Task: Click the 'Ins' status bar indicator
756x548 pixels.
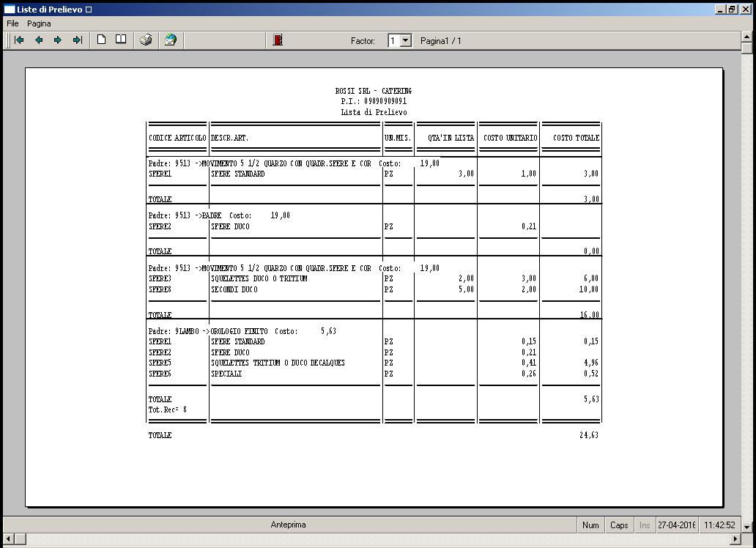Action: (645, 525)
